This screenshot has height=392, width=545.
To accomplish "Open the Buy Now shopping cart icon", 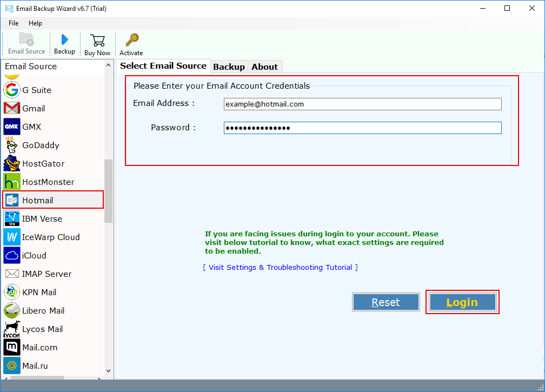I will point(97,41).
